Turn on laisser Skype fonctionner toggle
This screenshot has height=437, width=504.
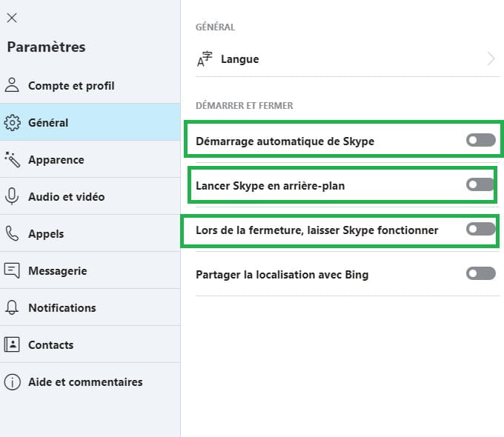(x=481, y=229)
